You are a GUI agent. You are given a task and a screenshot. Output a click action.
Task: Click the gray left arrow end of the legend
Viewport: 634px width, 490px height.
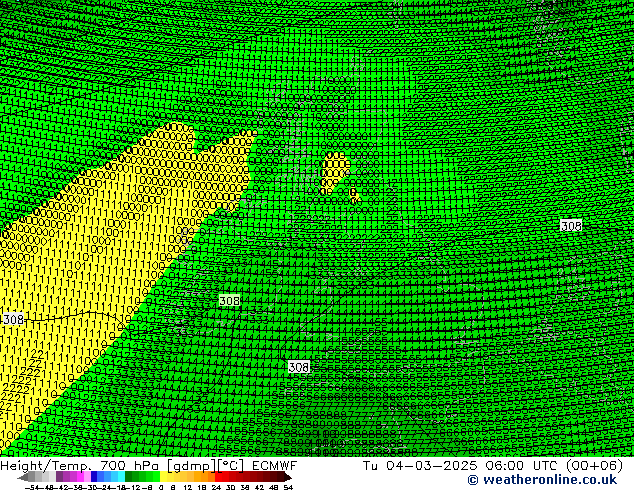click(x=22, y=477)
